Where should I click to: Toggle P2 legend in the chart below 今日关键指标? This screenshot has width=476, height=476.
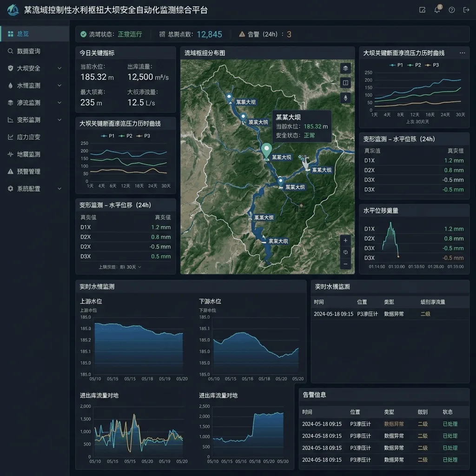click(x=126, y=136)
